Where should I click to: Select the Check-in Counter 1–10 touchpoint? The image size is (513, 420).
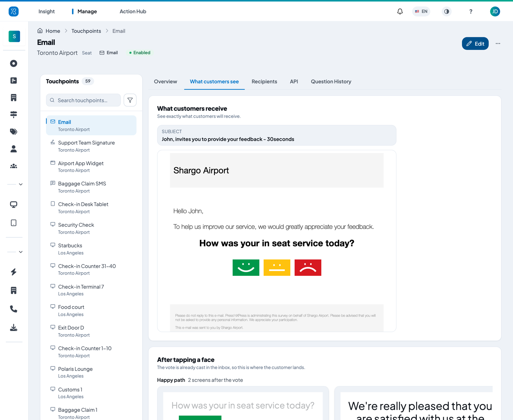point(91,352)
